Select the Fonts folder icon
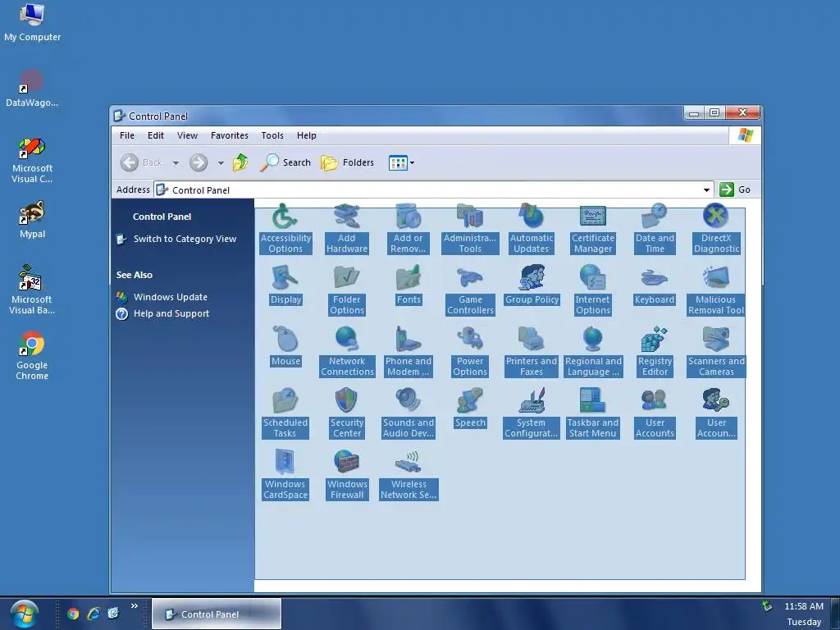 click(x=409, y=285)
